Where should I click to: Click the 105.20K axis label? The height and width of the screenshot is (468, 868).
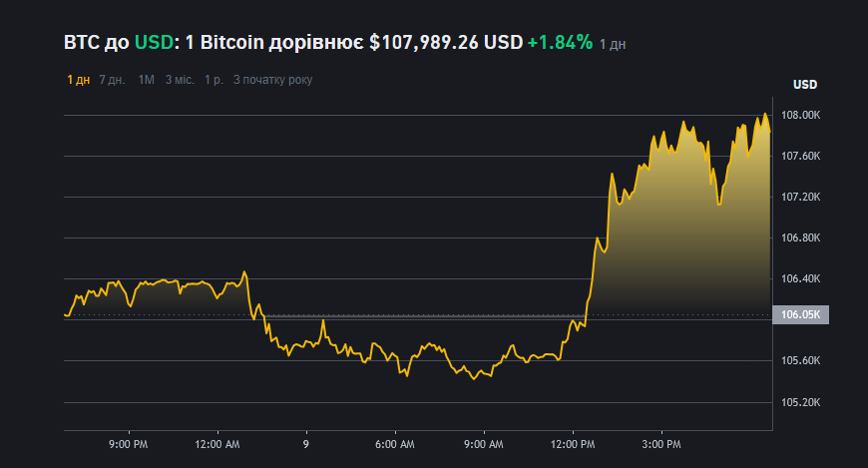click(x=800, y=403)
